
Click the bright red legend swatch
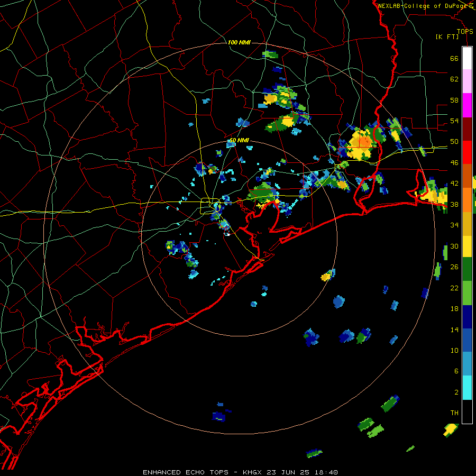[467, 152]
